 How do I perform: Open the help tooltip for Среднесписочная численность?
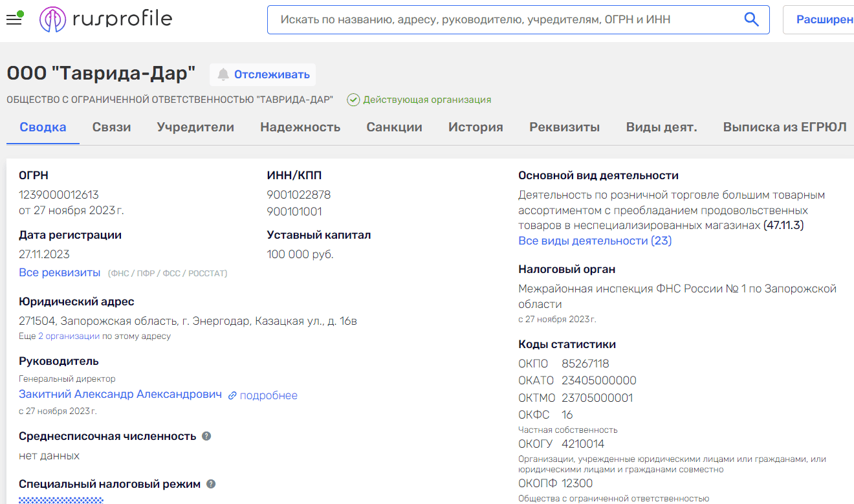click(206, 436)
